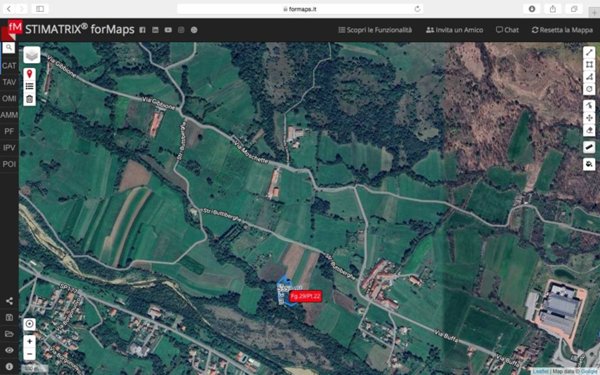Click the save icon in left sidebar
This screenshot has width=600, height=375.
(x=9, y=318)
